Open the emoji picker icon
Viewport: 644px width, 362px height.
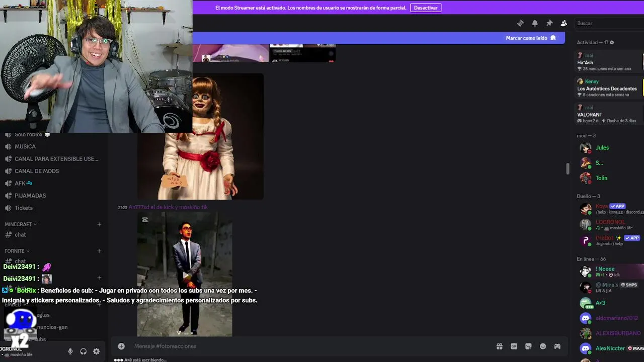[543, 346]
